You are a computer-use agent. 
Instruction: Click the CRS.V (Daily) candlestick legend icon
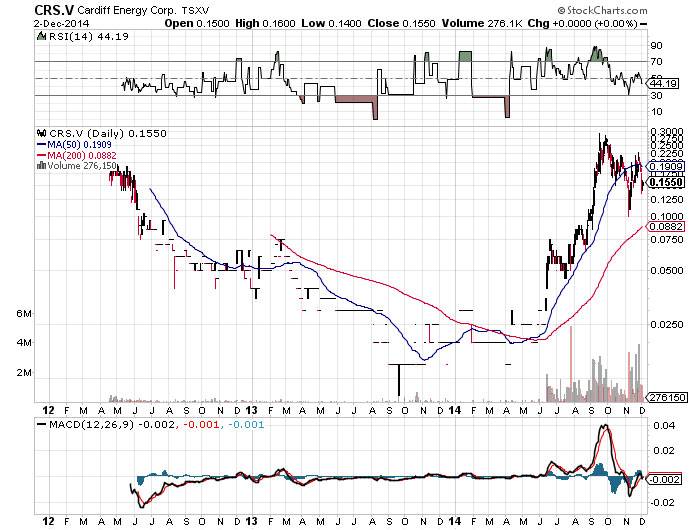[x=40, y=133]
